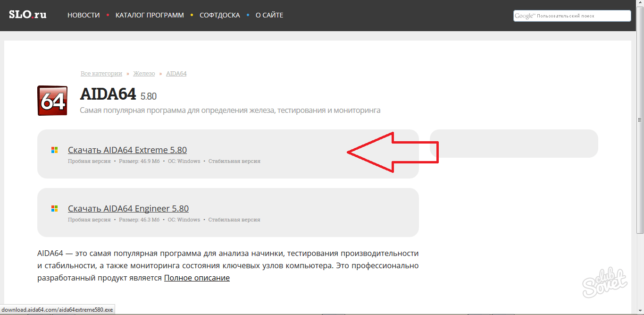
Task: Open the 'Полное описание' full description link
Action: pyautogui.click(x=197, y=278)
